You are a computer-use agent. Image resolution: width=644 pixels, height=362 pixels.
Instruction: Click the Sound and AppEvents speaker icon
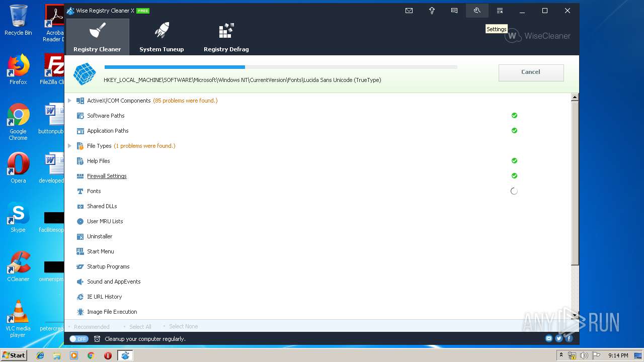tap(80, 282)
